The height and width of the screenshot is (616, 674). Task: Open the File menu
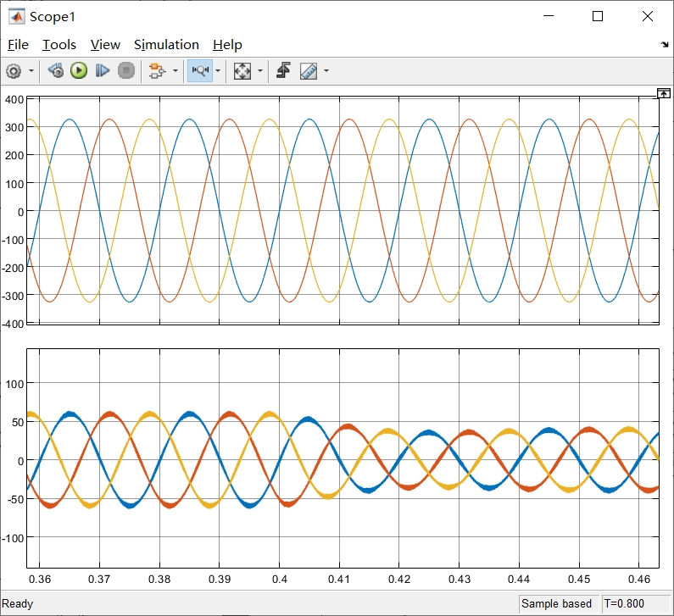click(18, 45)
